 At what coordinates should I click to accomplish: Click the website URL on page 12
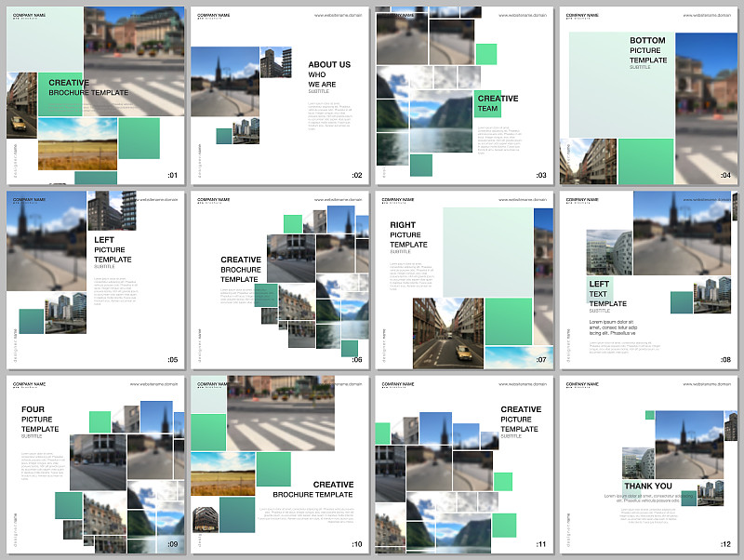707,384
